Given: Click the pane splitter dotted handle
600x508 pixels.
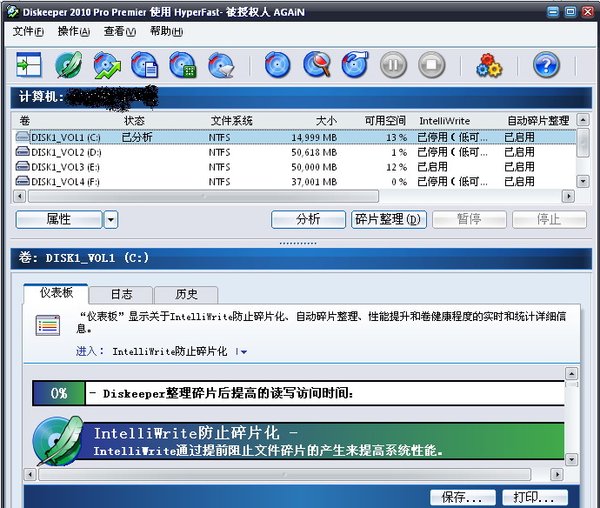Looking at the screenshot, I should pos(298,243).
